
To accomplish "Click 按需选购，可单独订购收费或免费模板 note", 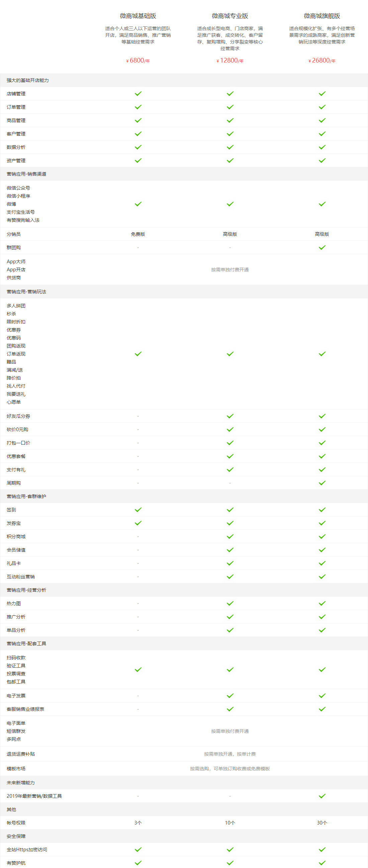I will (230, 769).
